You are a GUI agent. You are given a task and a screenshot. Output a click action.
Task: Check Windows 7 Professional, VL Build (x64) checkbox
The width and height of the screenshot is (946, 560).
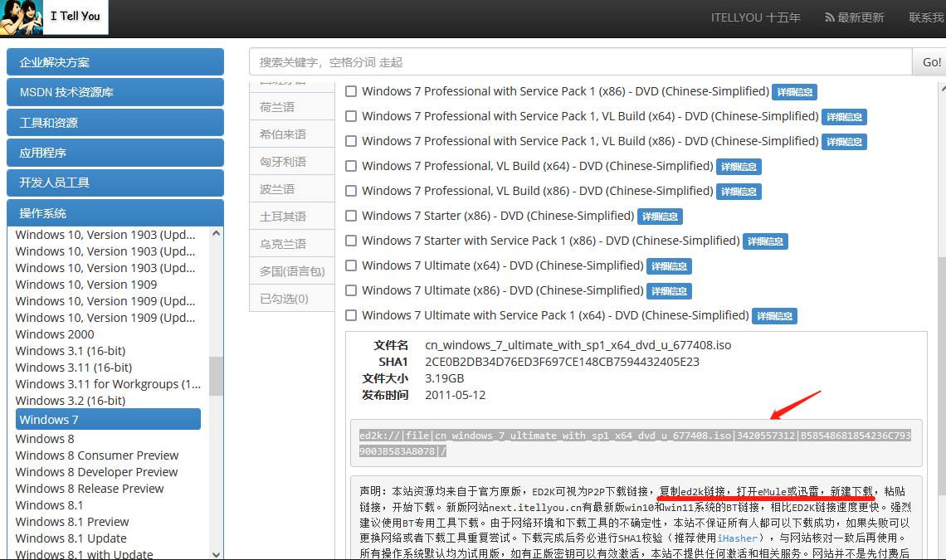tap(351, 166)
